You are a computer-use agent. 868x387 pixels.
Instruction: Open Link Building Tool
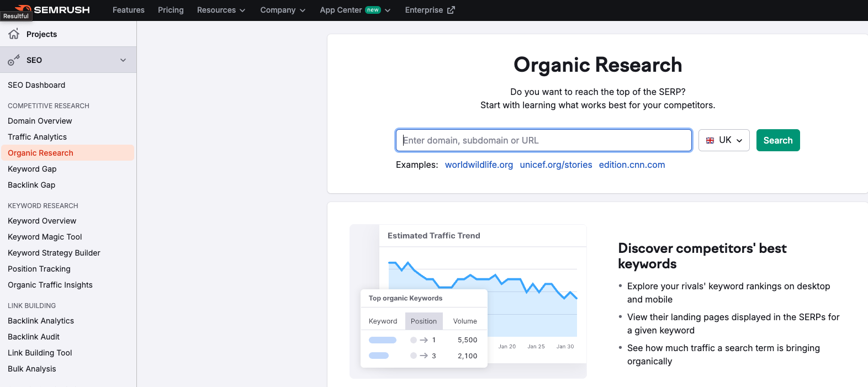point(40,353)
